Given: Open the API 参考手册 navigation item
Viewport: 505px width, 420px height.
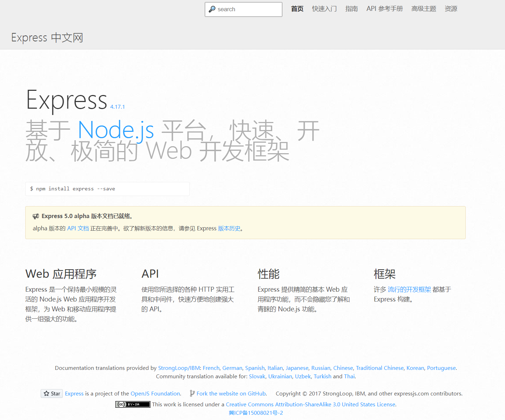Looking at the screenshot, I should click(384, 9).
